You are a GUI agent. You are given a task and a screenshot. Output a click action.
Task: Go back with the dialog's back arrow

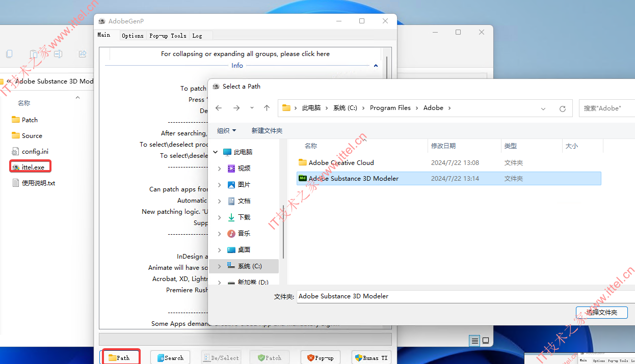tap(219, 108)
